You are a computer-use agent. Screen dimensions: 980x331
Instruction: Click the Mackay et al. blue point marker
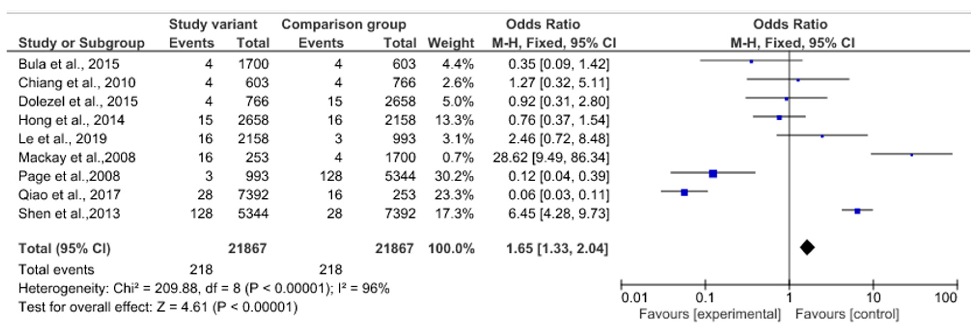click(x=912, y=155)
